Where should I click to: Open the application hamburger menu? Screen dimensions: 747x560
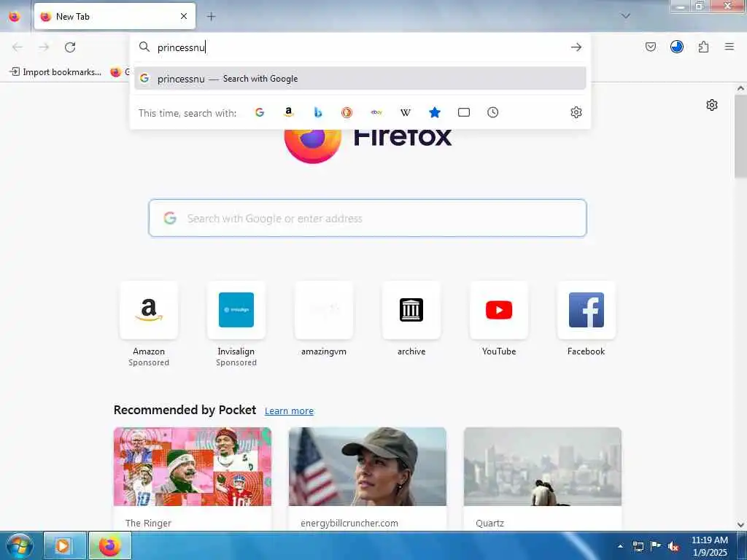click(x=729, y=47)
